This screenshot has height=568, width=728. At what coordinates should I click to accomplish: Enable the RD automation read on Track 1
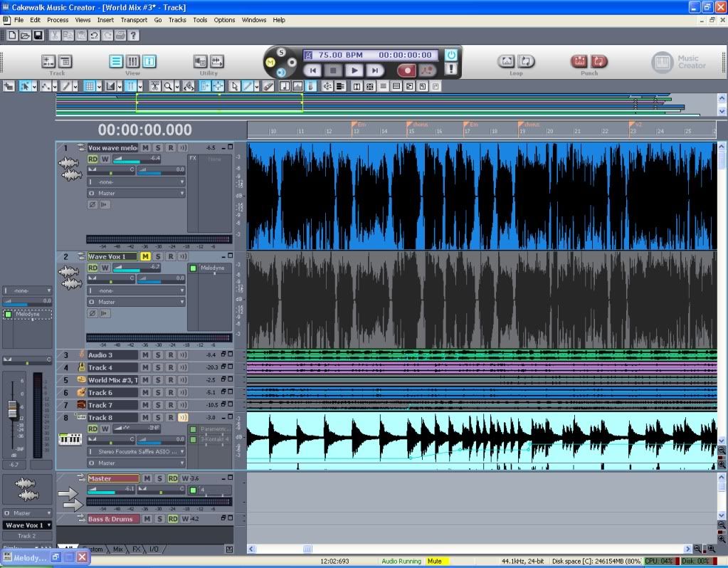(x=93, y=159)
